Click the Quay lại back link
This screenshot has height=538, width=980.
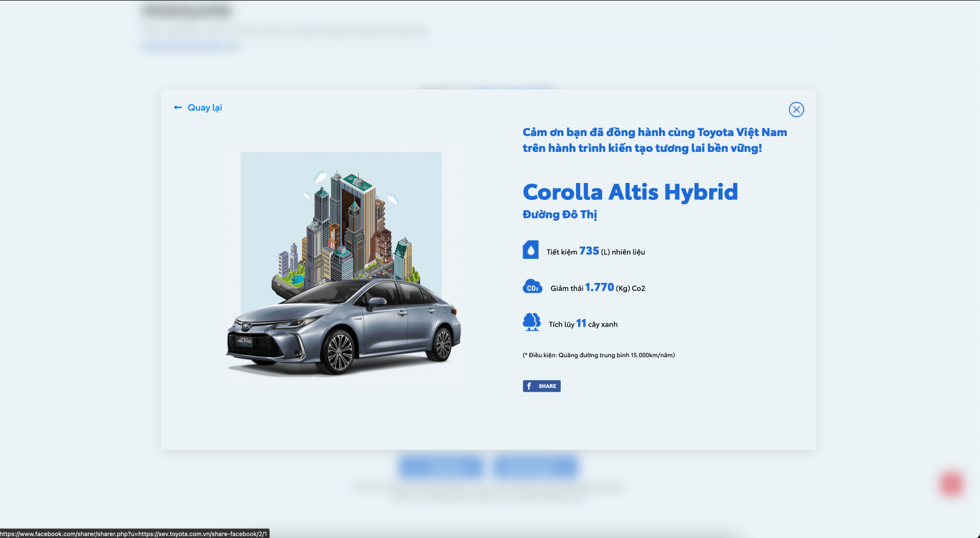pos(198,108)
